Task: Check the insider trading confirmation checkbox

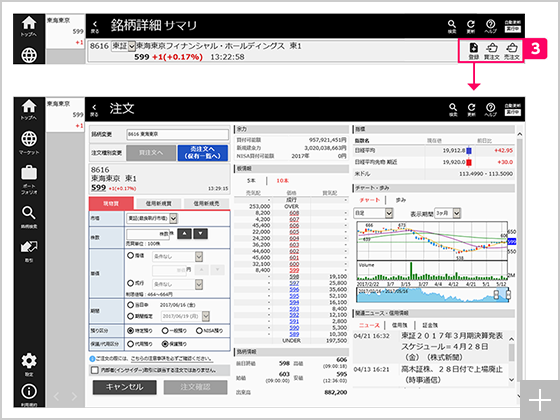Action: click(95, 370)
